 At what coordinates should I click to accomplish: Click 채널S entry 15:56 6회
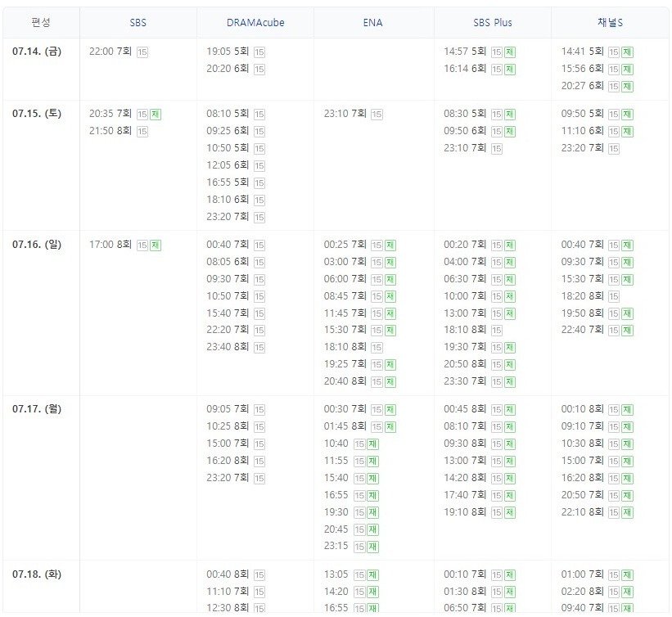click(583, 69)
